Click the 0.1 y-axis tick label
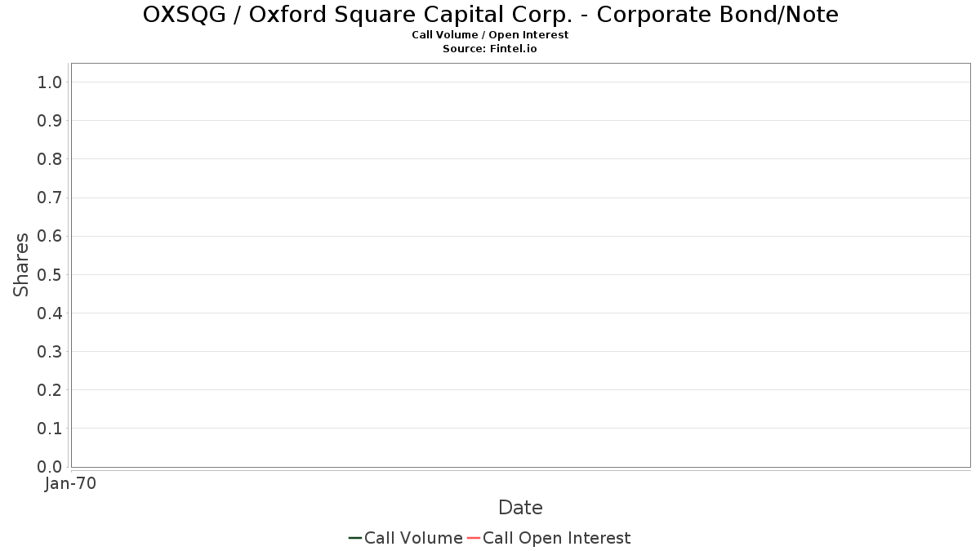 tap(50, 429)
